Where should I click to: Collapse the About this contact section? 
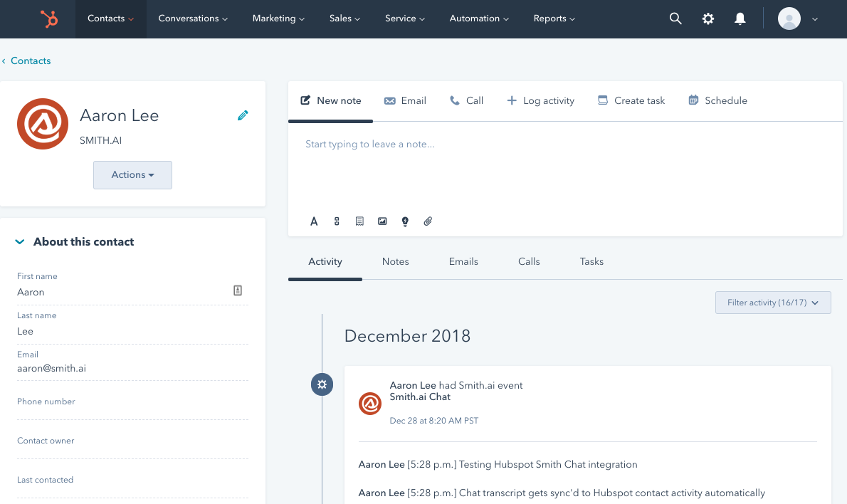coord(19,241)
